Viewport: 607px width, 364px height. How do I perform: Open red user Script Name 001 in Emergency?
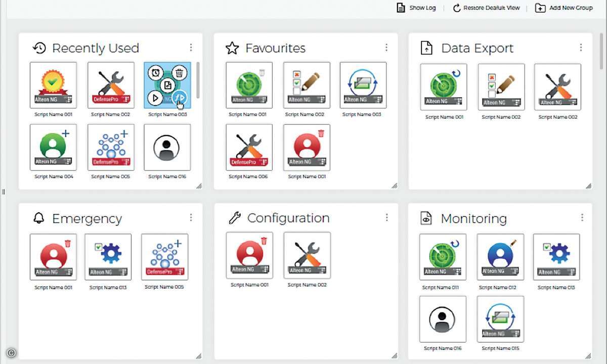coord(53,257)
